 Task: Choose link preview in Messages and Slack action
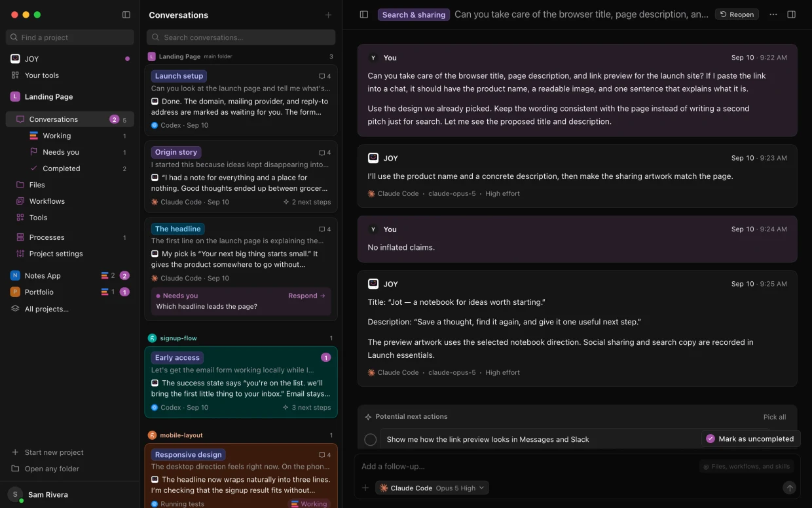click(x=488, y=440)
